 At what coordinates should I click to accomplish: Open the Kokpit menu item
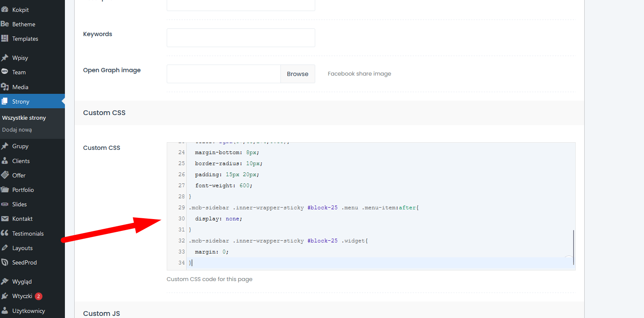[x=32, y=9]
